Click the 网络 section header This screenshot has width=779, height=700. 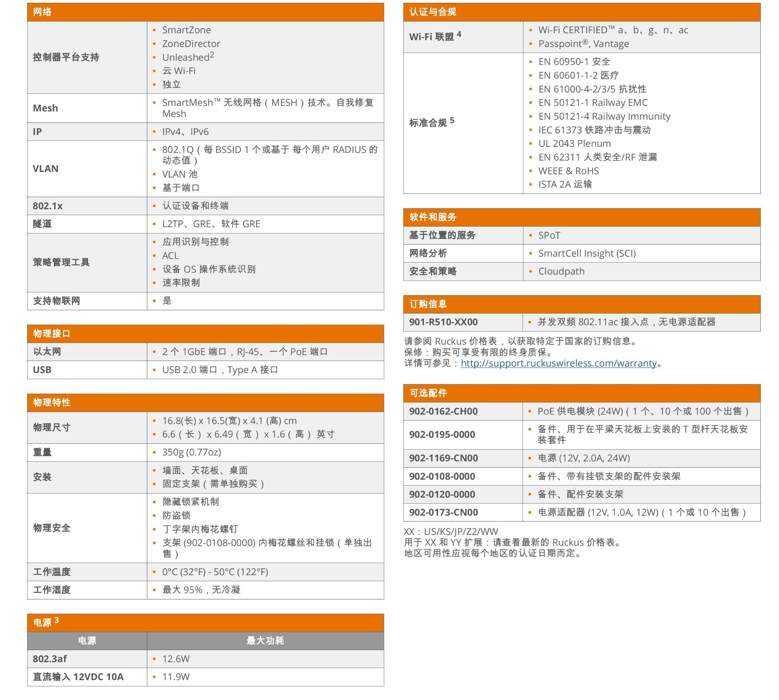coord(205,12)
